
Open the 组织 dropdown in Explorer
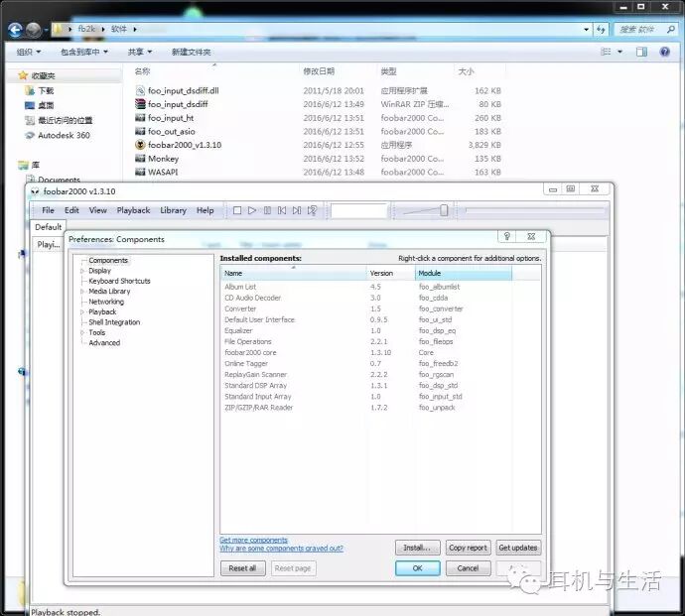[x=29, y=52]
